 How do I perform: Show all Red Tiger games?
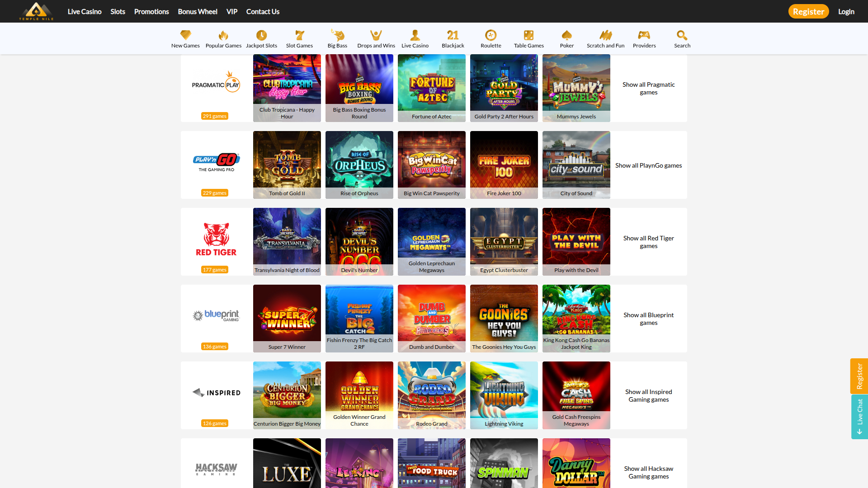[x=648, y=242]
